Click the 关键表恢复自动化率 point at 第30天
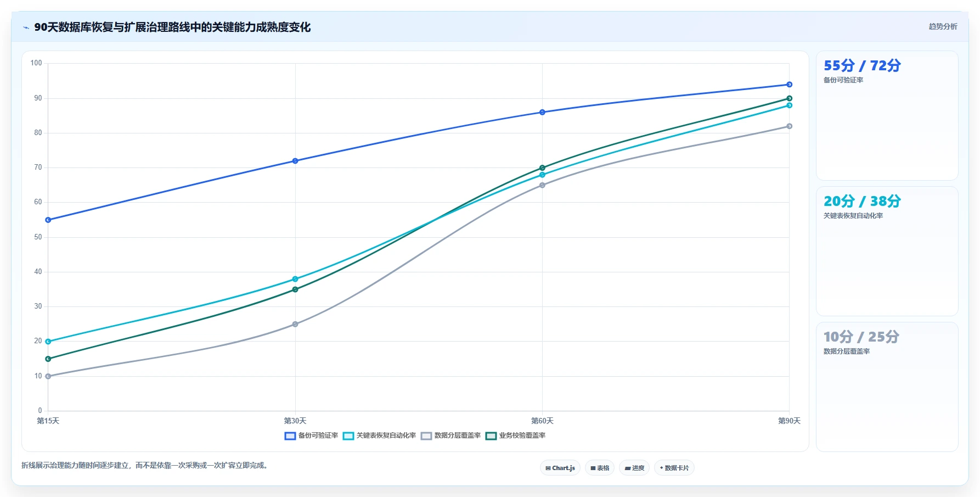Image resolution: width=980 pixels, height=497 pixels. pyautogui.click(x=295, y=279)
